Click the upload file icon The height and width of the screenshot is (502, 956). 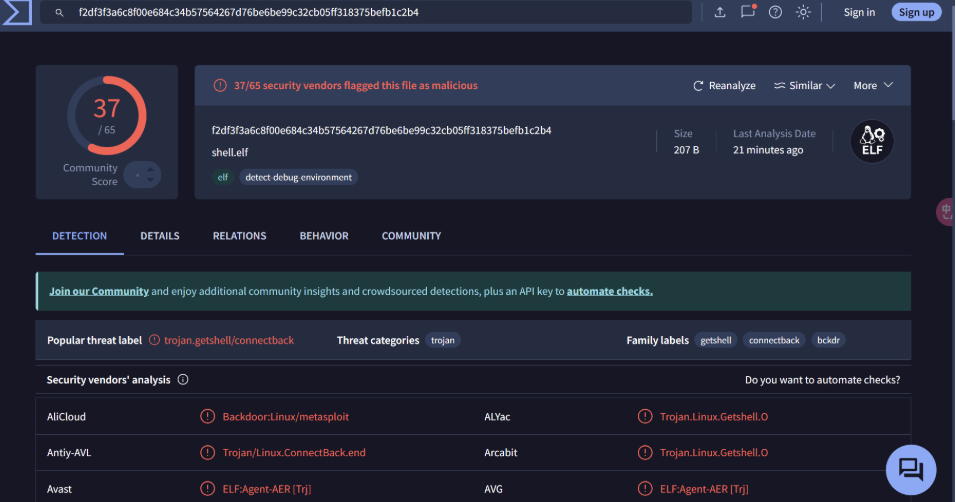(720, 12)
